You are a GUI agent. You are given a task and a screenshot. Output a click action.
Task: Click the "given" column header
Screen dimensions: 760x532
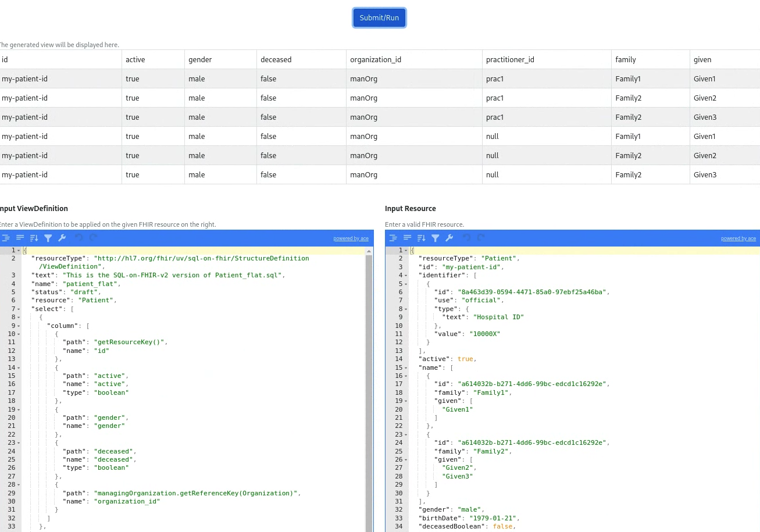pyautogui.click(x=725, y=59)
